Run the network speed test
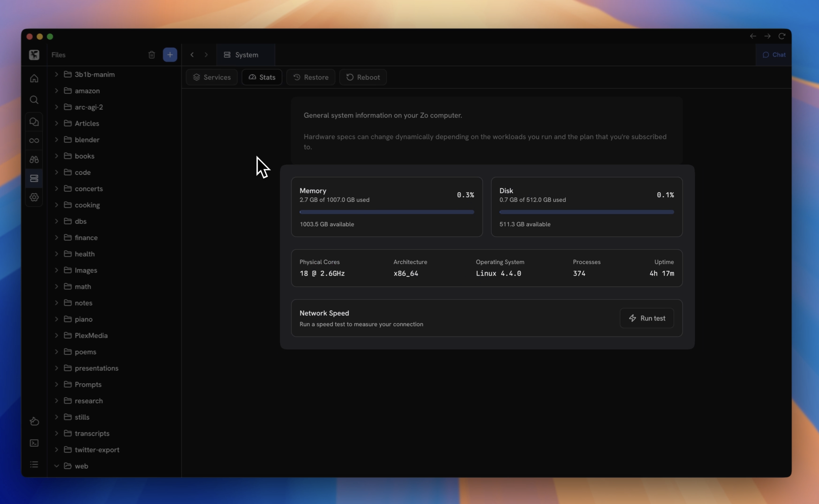Image resolution: width=819 pixels, height=504 pixels. pos(647,318)
